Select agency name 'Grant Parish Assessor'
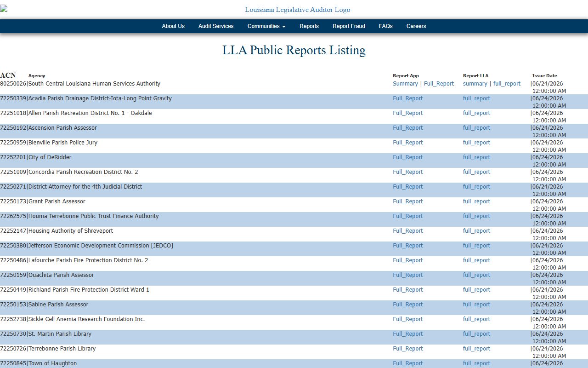This screenshot has width=588, height=368. 57,201
